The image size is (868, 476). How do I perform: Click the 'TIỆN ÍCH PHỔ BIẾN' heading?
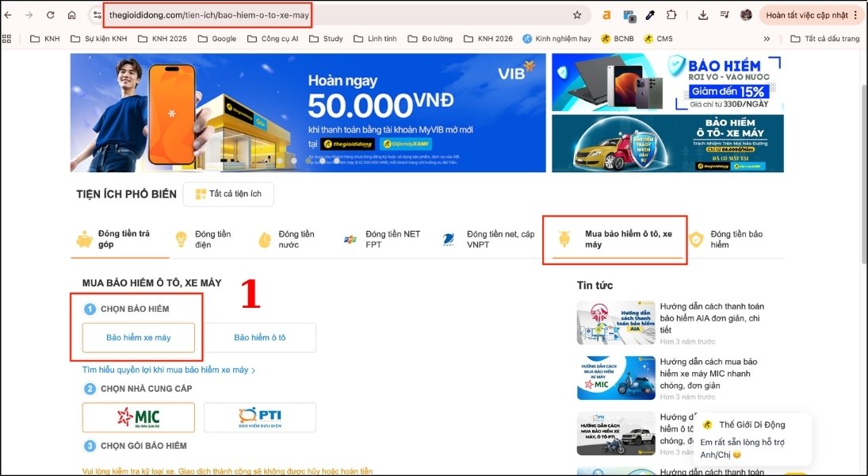127,194
